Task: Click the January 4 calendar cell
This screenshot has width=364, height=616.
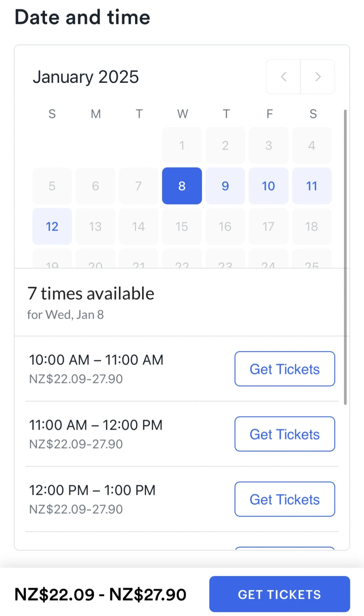Action: [312, 145]
